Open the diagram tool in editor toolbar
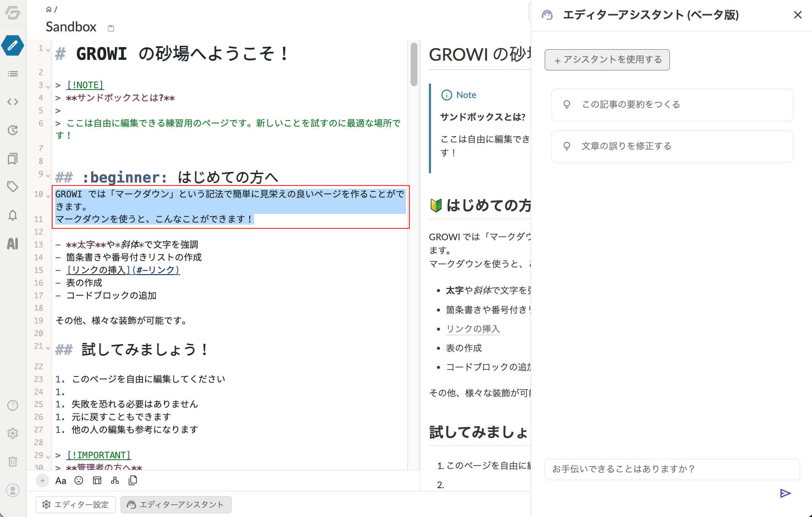 (x=115, y=480)
